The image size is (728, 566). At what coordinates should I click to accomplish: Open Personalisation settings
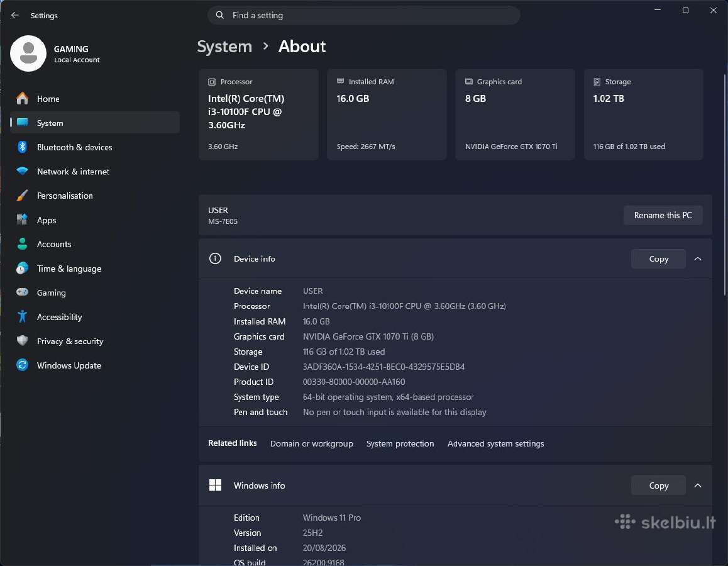click(95, 196)
